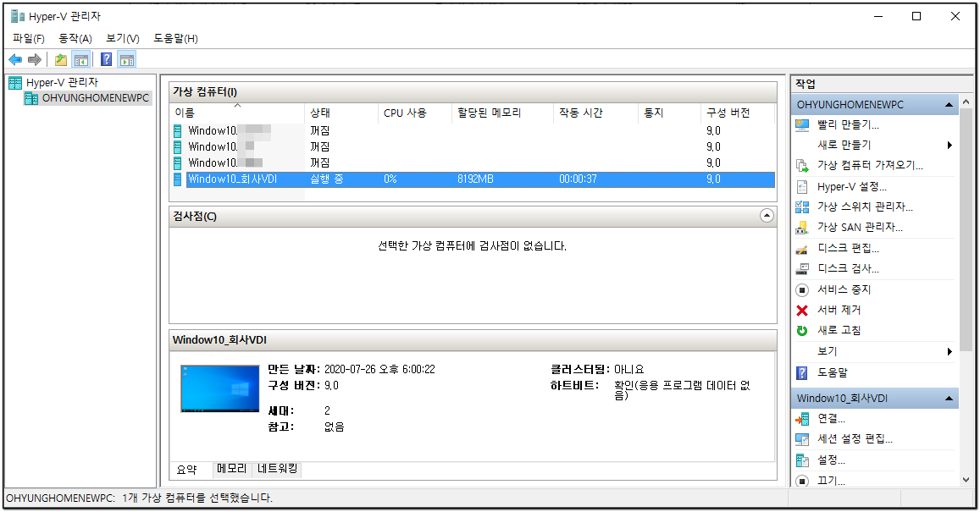Click the 연결... action for the VM
This screenshot has height=512, width=980.
click(x=831, y=419)
